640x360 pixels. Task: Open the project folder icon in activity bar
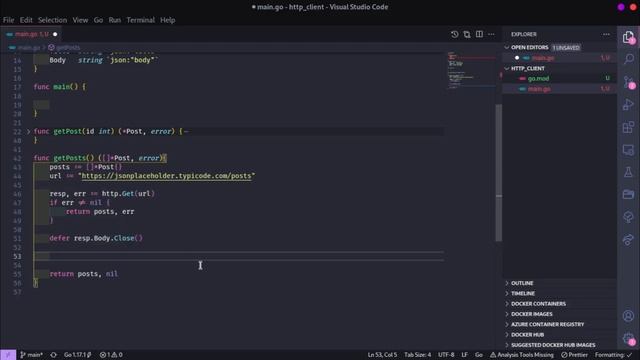628,194
